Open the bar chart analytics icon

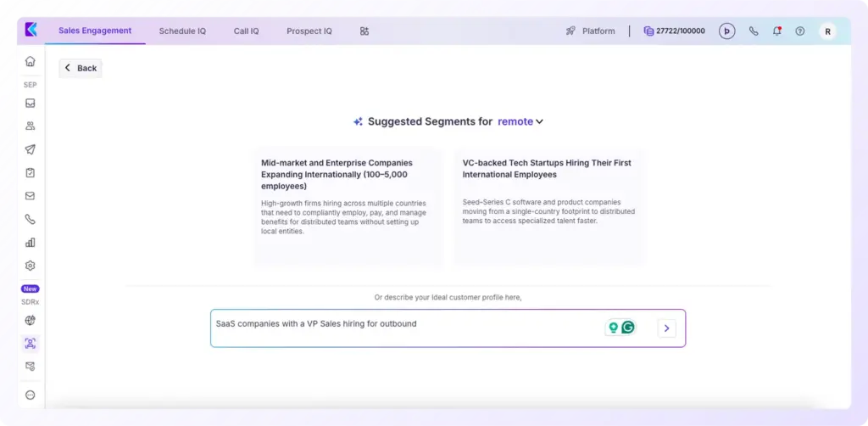tap(31, 243)
